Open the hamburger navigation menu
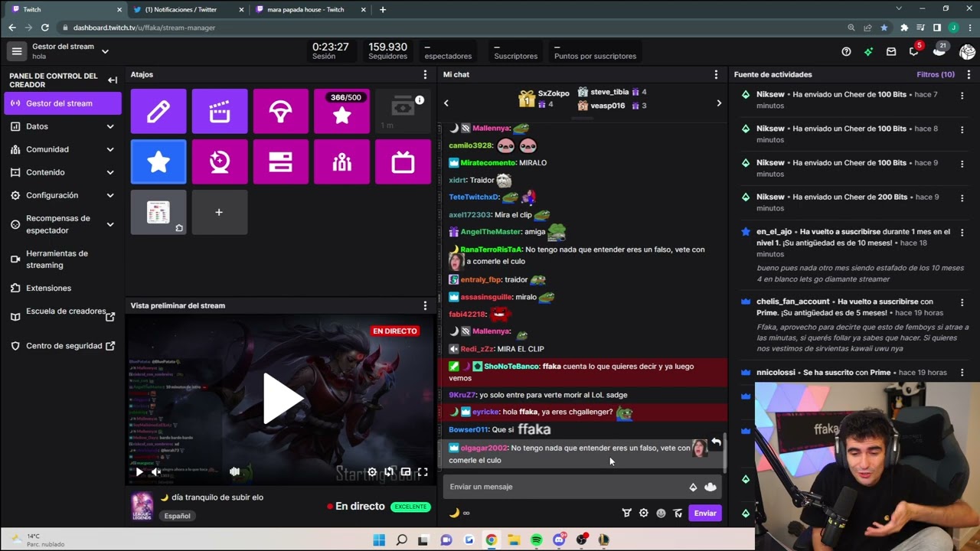 point(16,51)
